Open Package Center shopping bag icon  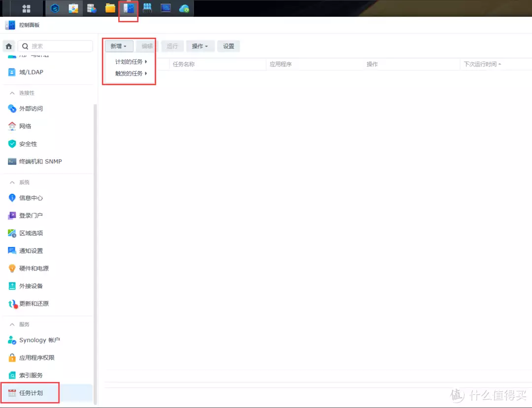click(x=73, y=8)
